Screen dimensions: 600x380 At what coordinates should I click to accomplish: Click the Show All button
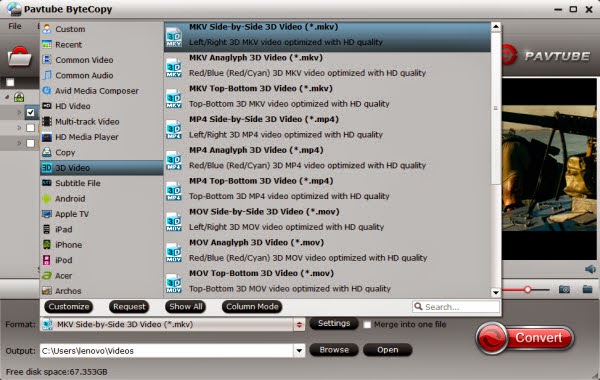[x=186, y=307]
